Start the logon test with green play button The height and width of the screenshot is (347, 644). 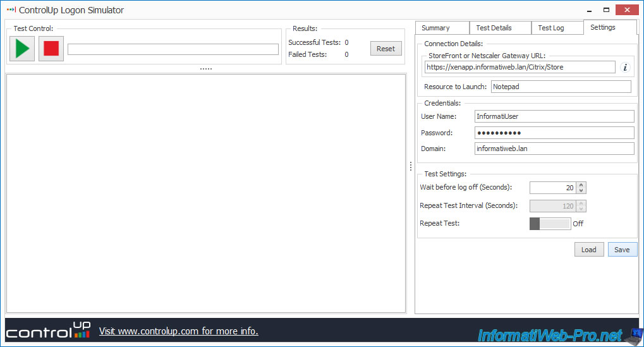[x=22, y=49]
